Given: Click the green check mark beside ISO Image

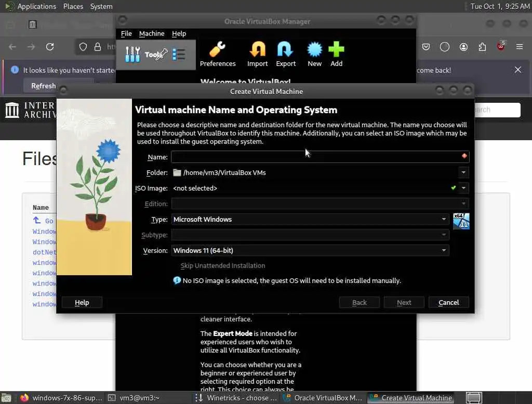Looking at the screenshot, I should pos(453,187).
